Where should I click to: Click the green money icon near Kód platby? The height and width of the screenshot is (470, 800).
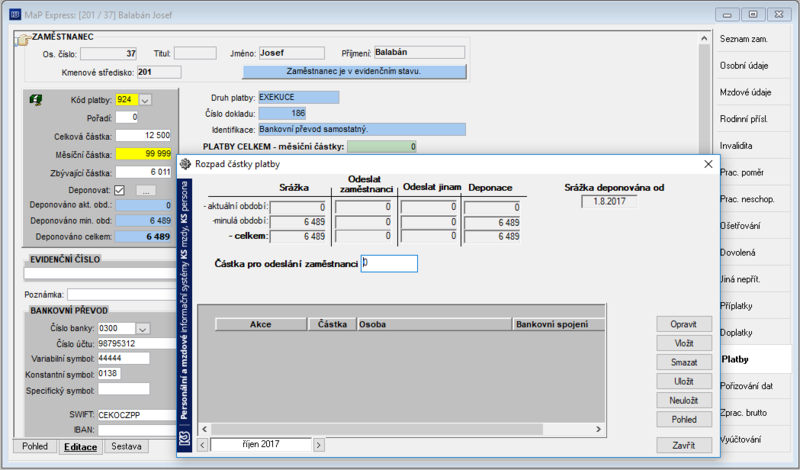click(36, 100)
